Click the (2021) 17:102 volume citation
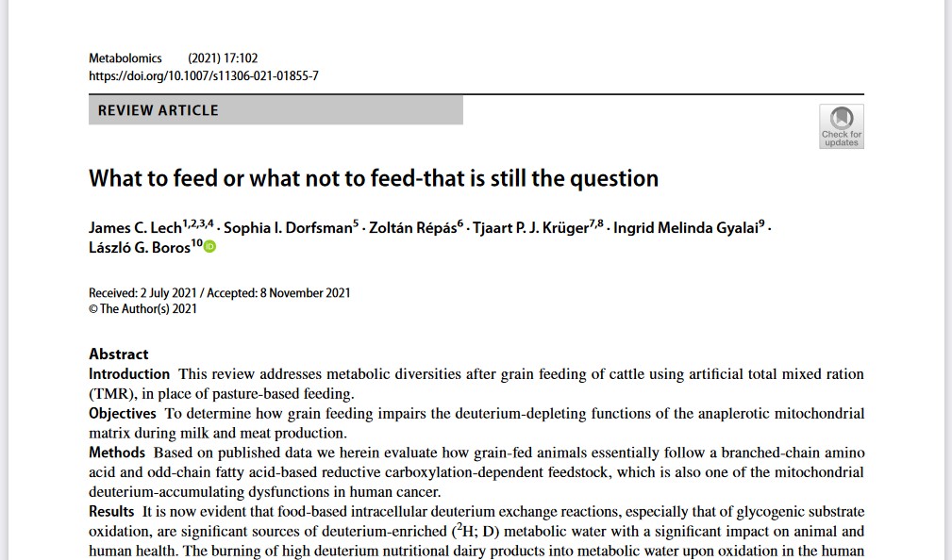Image resolution: width=952 pixels, height=560 pixels. pos(223,58)
